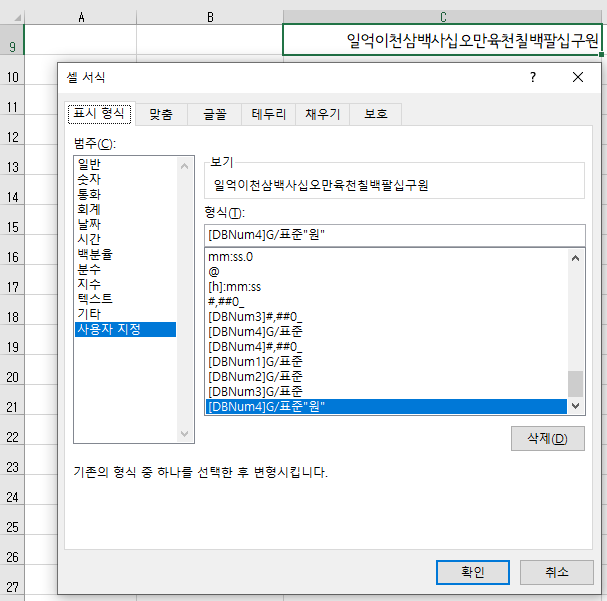Image resolution: width=607 pixels, height=601 pixels.
Task: Close the 셀 서식 dialog
Action: tap(578, 77)
